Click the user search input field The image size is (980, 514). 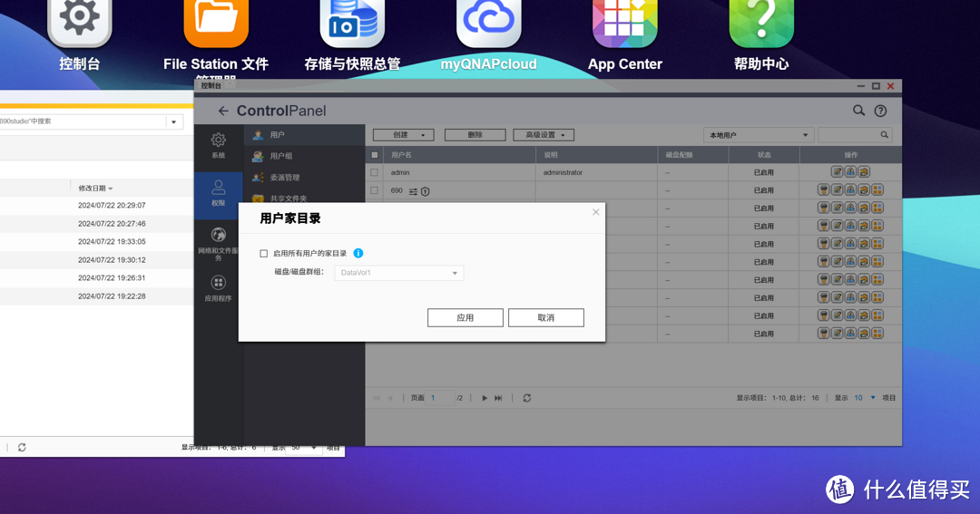click(x=848, y=135)
